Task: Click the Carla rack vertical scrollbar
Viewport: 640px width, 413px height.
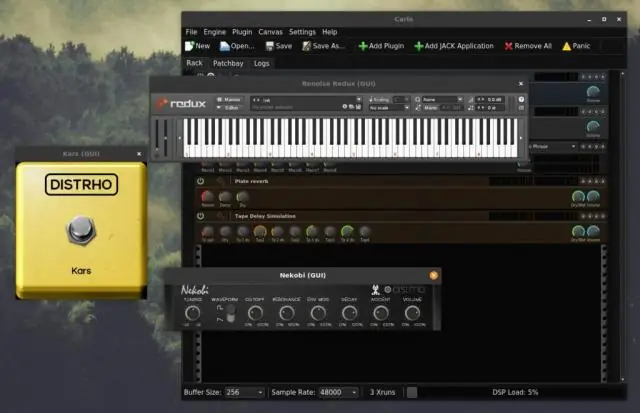Action: point(622,227)
